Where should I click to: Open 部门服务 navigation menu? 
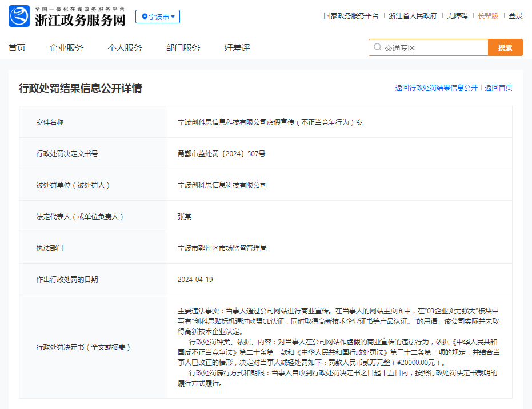pos(183,48)
